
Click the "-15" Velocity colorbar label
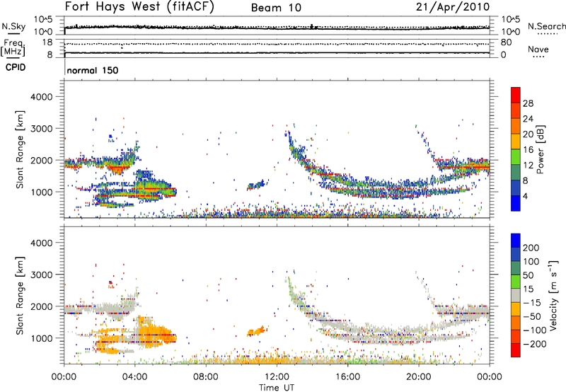coord(532,302)
